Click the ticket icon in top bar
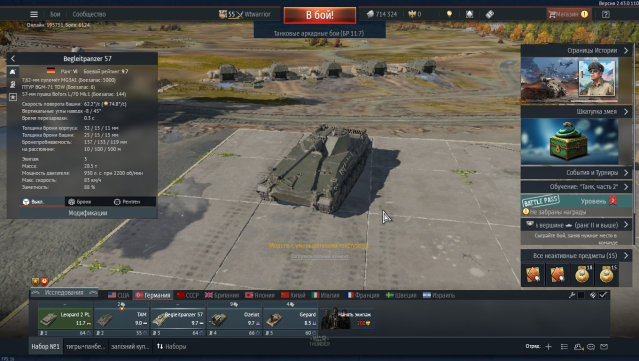639x361 pixels. (489, 14)
